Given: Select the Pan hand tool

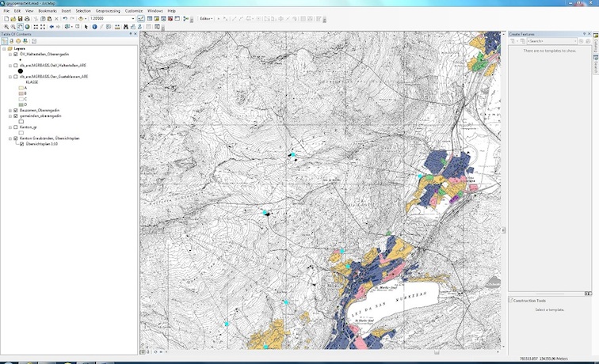Looking at the screenshot, I should click(20, 26).
